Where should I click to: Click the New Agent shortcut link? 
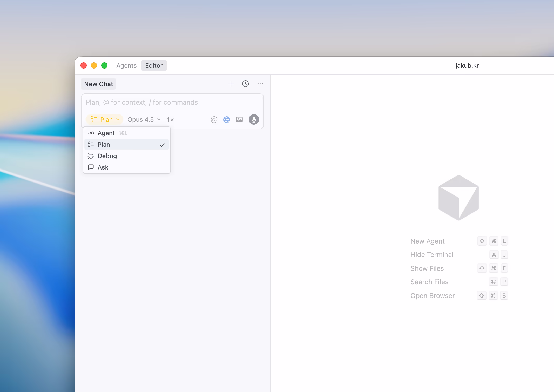(428, 241)
